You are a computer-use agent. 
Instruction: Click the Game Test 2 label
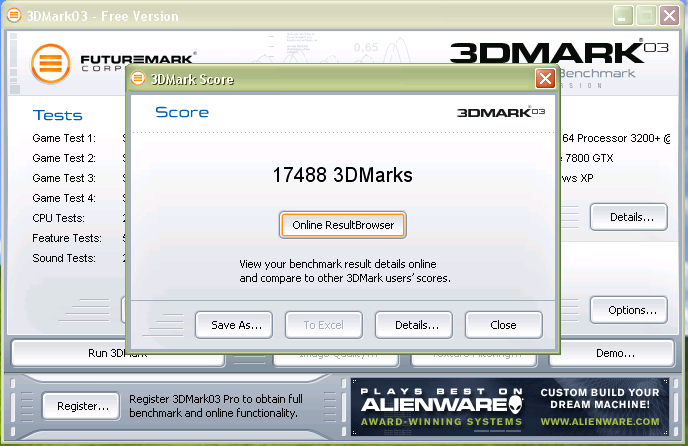click(64, 158)
